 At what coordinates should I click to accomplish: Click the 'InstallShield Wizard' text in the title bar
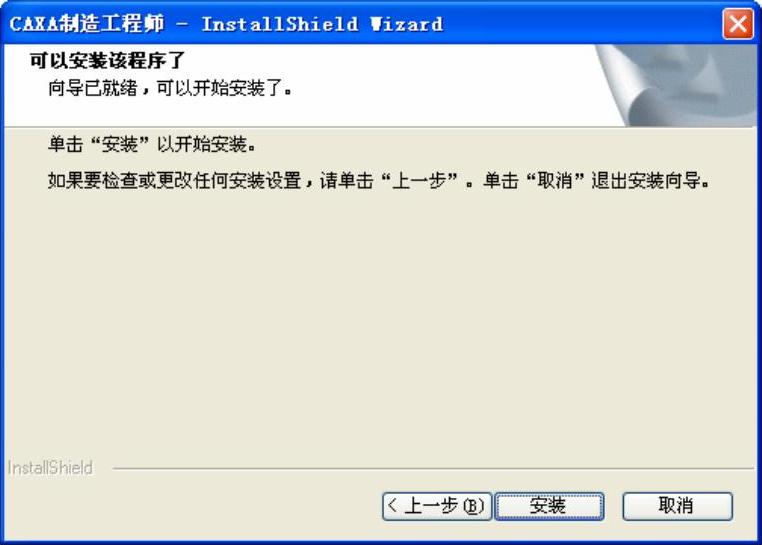coord(322,24)
